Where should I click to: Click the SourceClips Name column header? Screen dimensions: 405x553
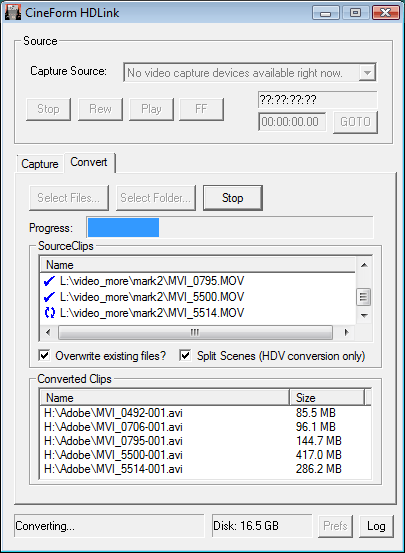(x=198, y=265)
